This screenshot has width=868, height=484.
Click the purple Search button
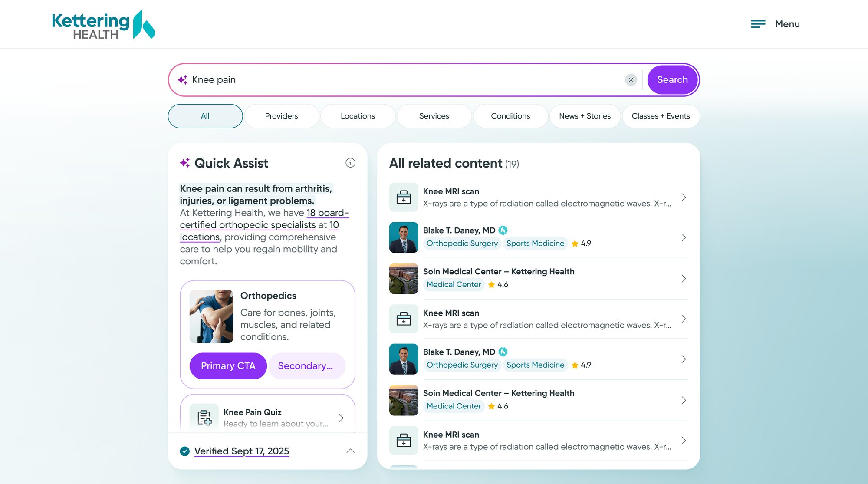672,80
